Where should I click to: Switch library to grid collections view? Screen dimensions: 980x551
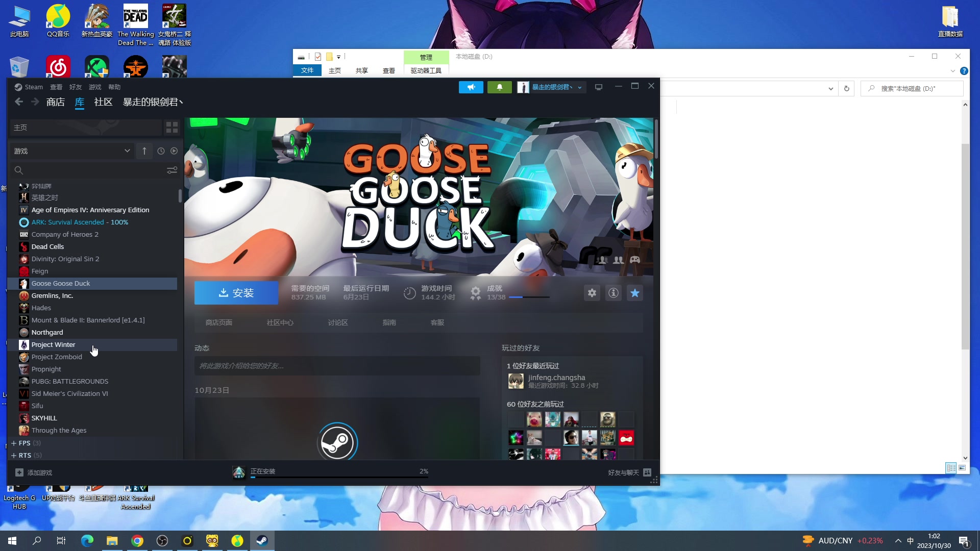click(172, 127)
